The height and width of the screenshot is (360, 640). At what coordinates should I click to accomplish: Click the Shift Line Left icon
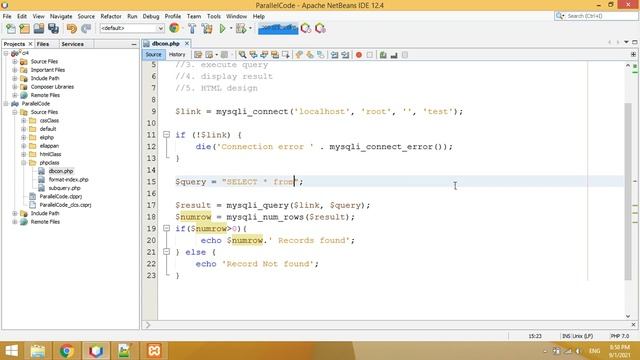tap(334, 55)
